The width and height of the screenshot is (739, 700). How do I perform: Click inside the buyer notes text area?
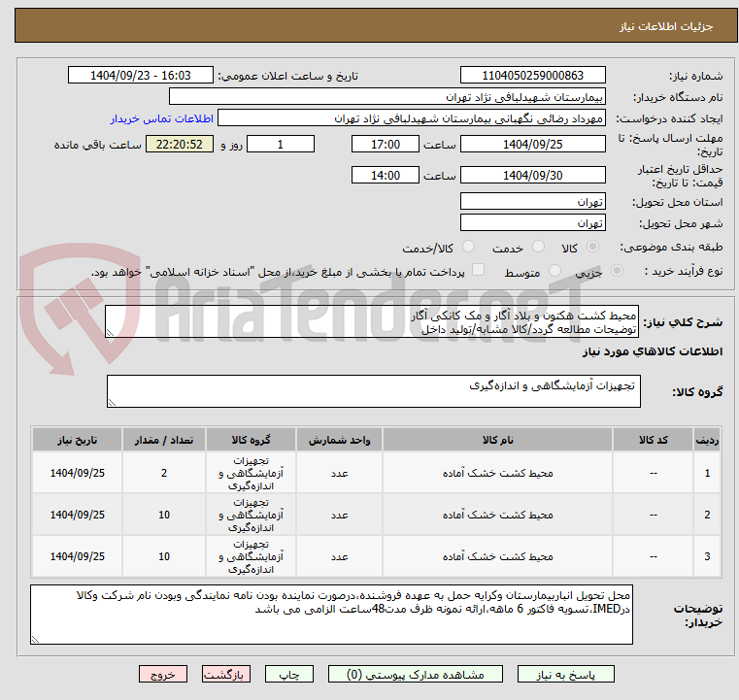pos(331,614)
